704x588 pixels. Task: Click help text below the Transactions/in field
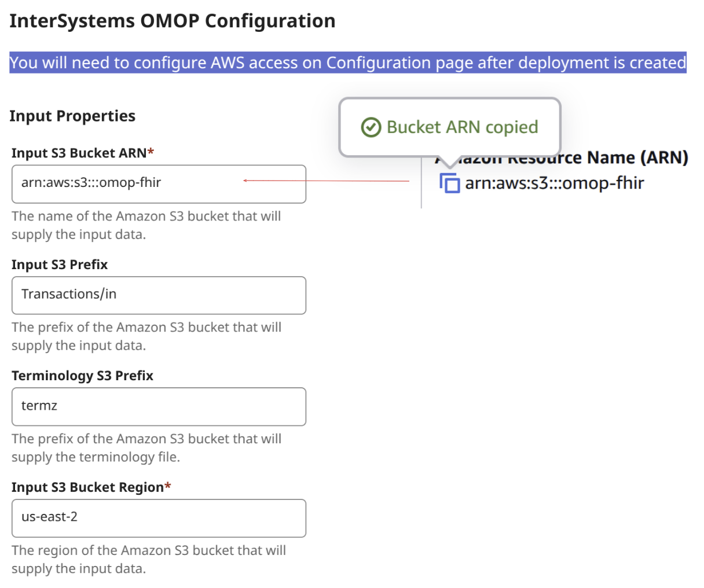(x=146, y=336)
